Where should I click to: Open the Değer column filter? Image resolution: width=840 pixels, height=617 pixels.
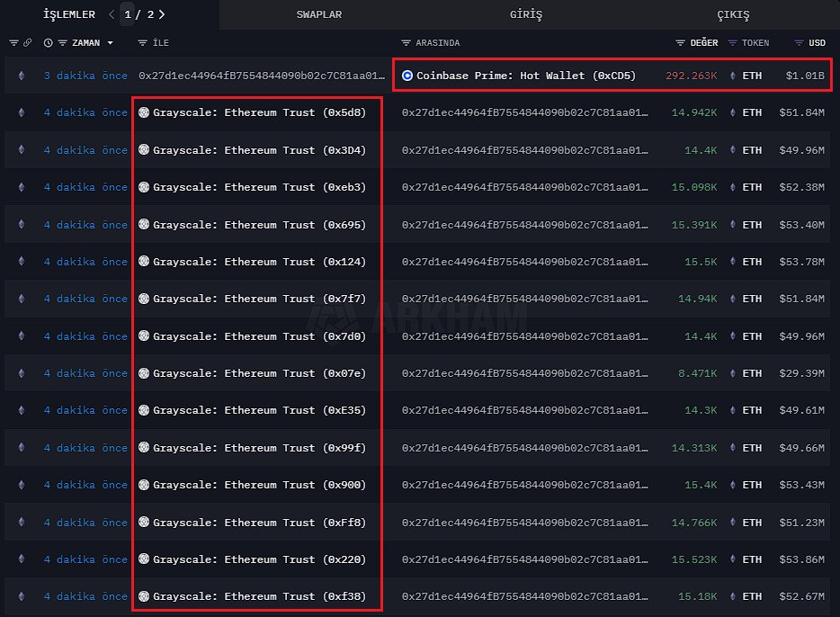(681, 43)
